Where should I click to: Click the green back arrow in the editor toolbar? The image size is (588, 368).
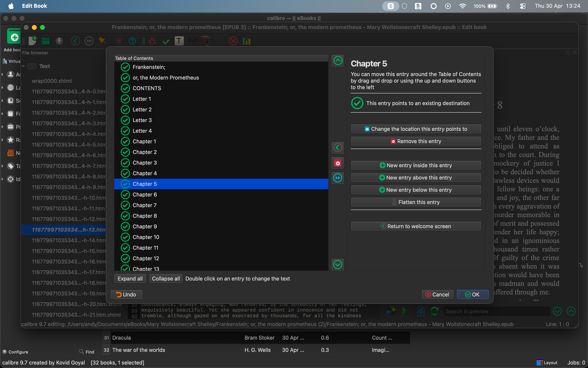[75, 41]
